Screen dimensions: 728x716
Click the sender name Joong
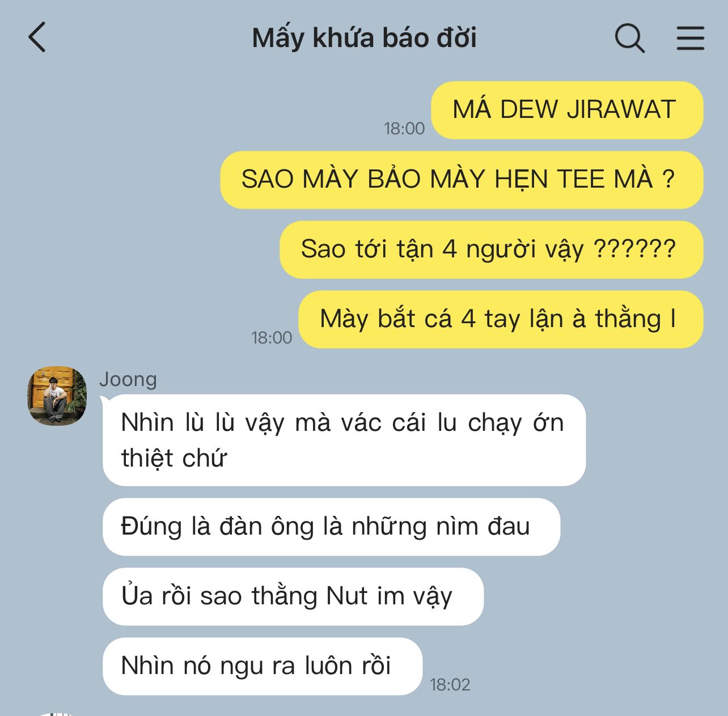pyautogui.click(x=128, y=379)
